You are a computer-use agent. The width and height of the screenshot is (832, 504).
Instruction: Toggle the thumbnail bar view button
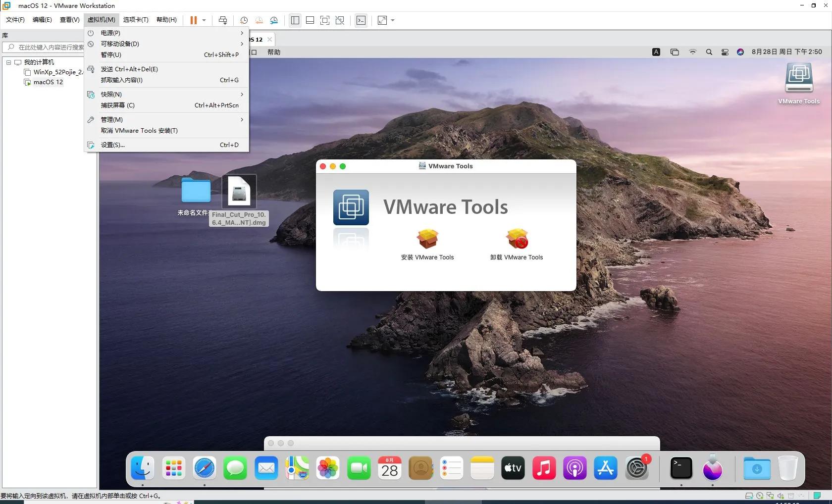pyautogui.click(x=310, y=20)
